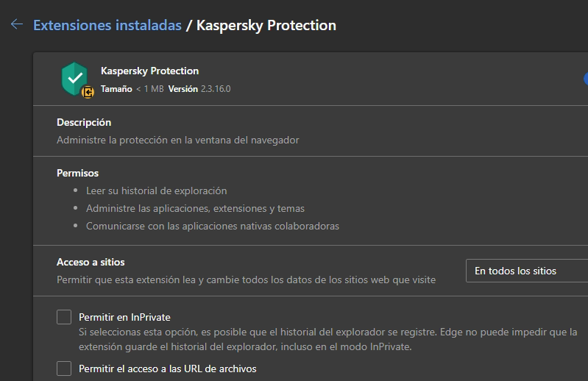The image size is (588, 381).
Task: Click the Tamaño < 1 MB label
Action: (132, 89)
